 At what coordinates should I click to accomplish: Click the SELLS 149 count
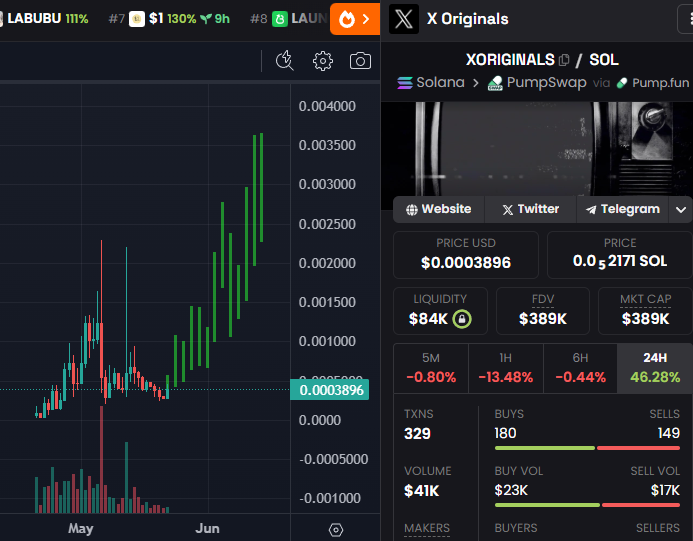(x=668, y=433)
